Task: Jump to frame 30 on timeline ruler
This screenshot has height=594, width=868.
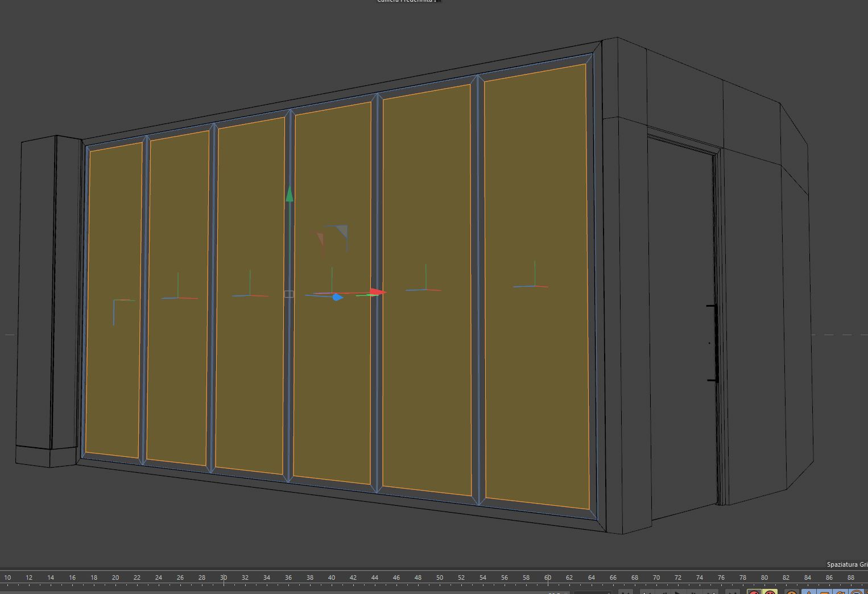Action: coord(224,577)
